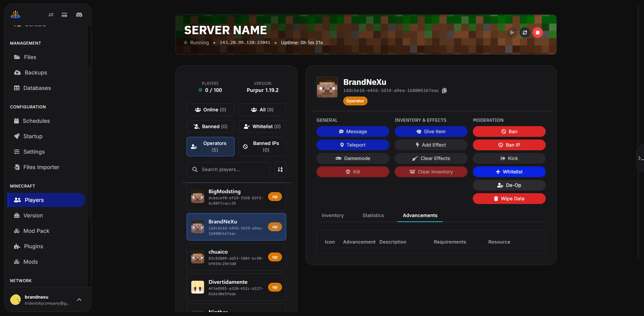644x316 pixels.
Task: Open the console toggle on the right edge
Action: click(x=640, y=158)
